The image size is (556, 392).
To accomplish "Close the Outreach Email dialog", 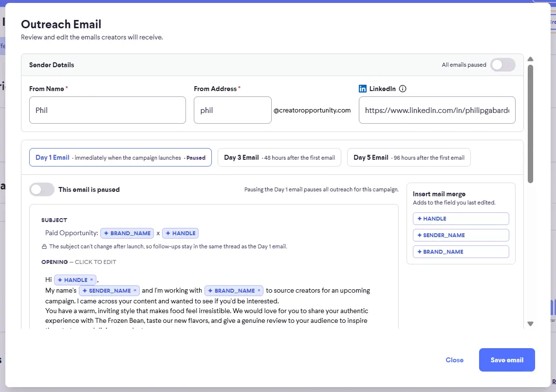I will tap(455, 360).
